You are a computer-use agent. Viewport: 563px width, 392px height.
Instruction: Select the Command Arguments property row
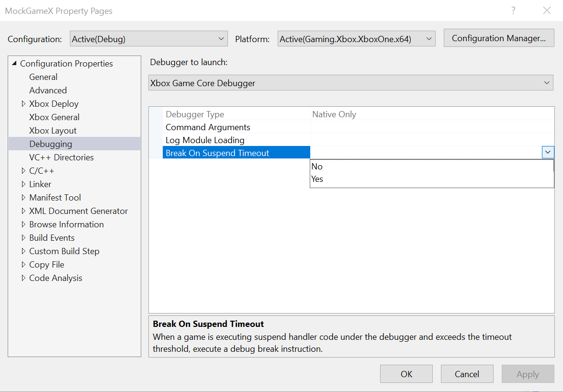tap(236, 127)
